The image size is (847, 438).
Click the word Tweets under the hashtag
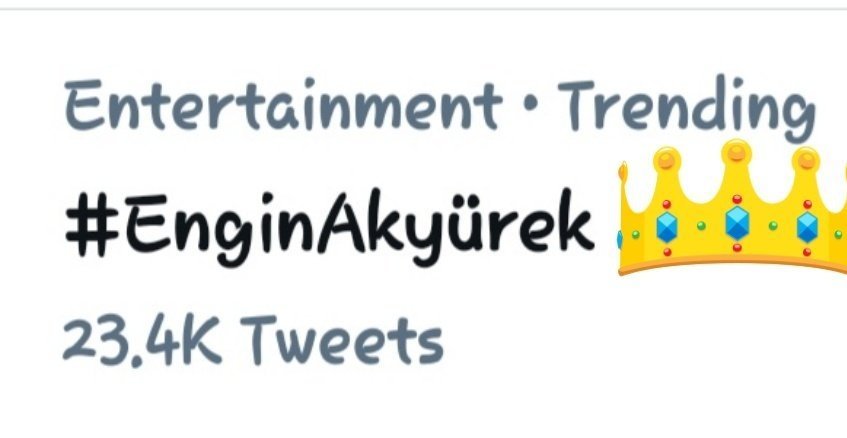pyautogui.click(x=341, y=340)
